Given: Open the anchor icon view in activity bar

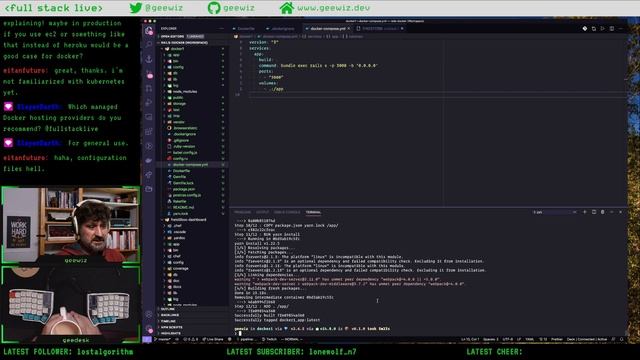Looking at the screenshot, I should tap(149, 59).
